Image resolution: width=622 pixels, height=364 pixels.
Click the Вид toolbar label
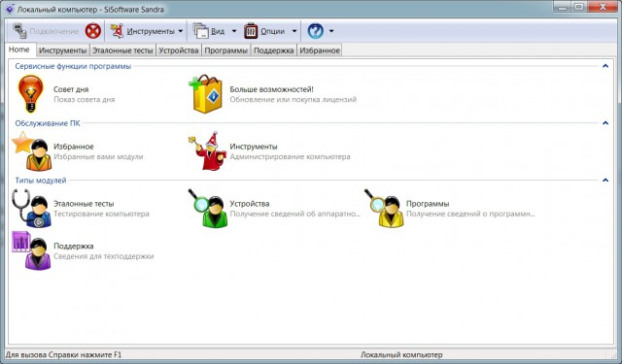click(218, 31)
